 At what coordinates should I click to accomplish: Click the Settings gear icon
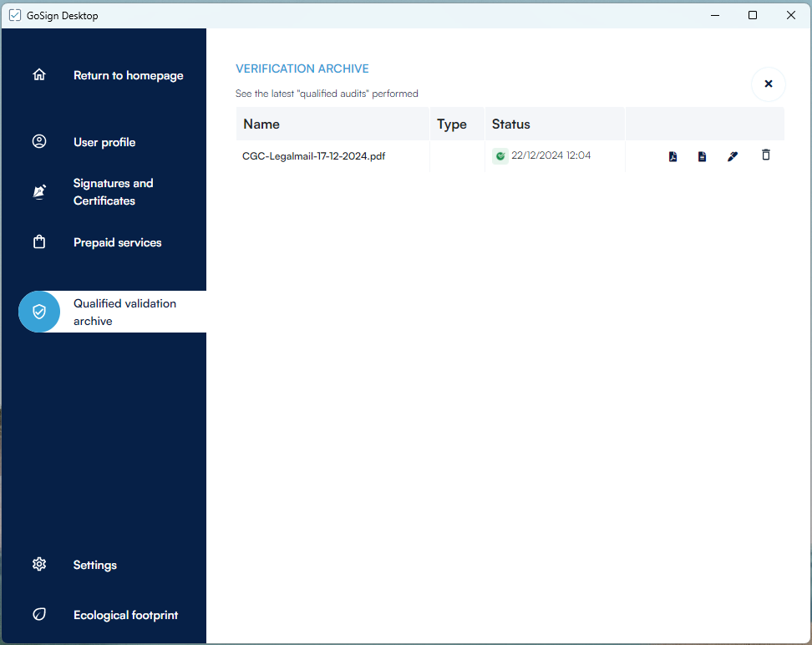pos(39,565)
